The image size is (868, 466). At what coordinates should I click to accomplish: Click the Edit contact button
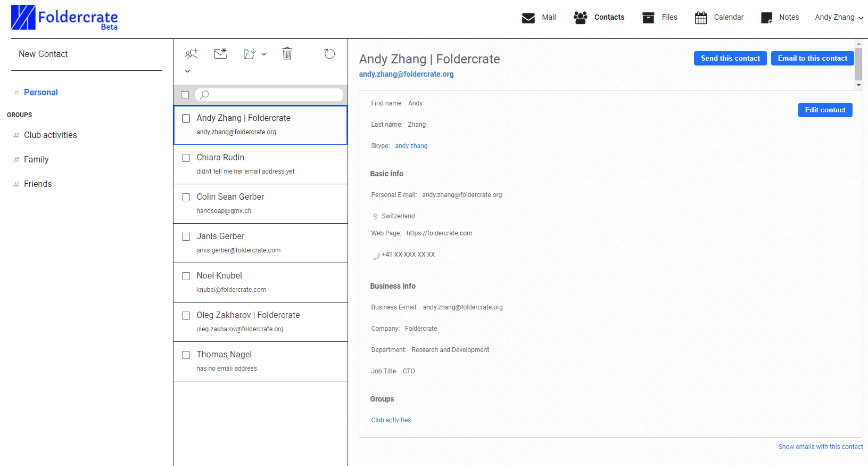pyautogui.click(x=825, y=110)
